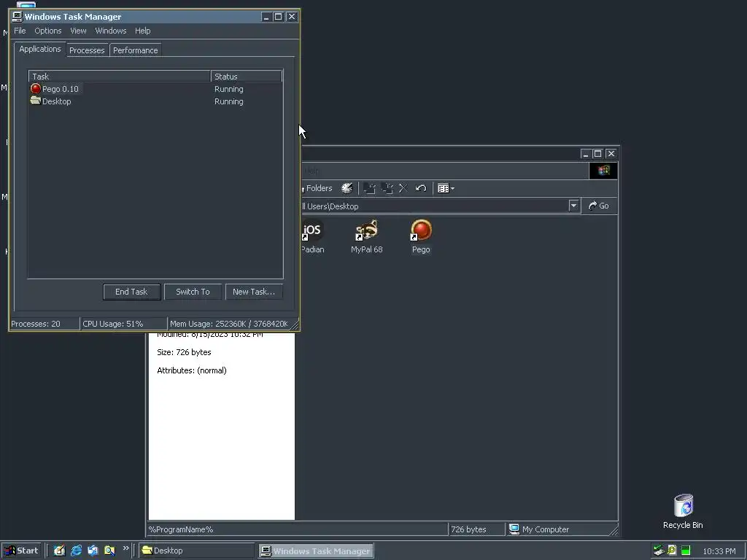Click the Explorer address path field

point(433,206)
